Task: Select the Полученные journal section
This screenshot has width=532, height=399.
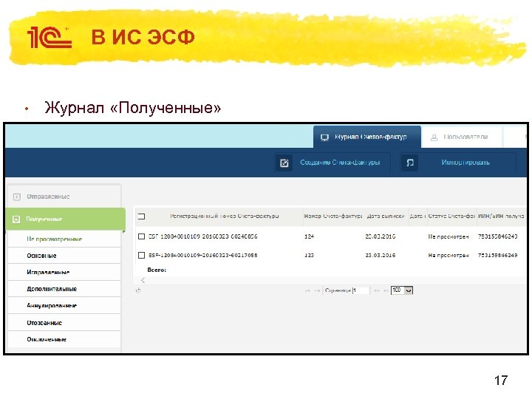Action: 66,219
